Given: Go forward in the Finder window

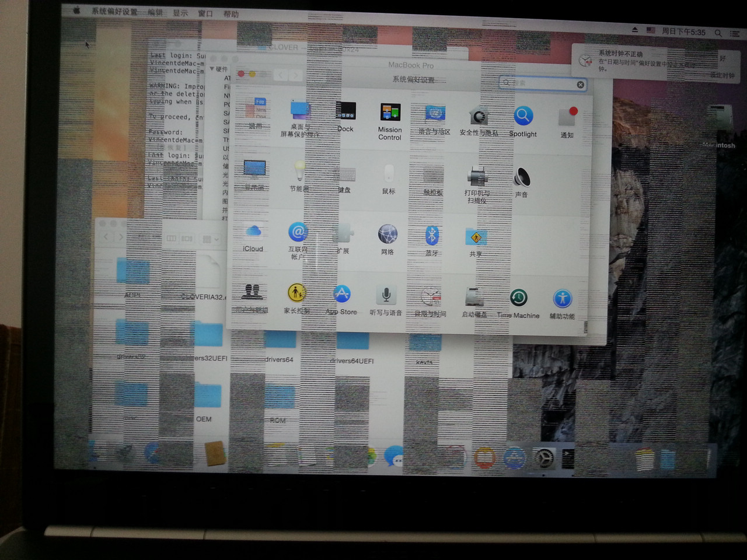Looking at the screenshot, I should (121, 237).
